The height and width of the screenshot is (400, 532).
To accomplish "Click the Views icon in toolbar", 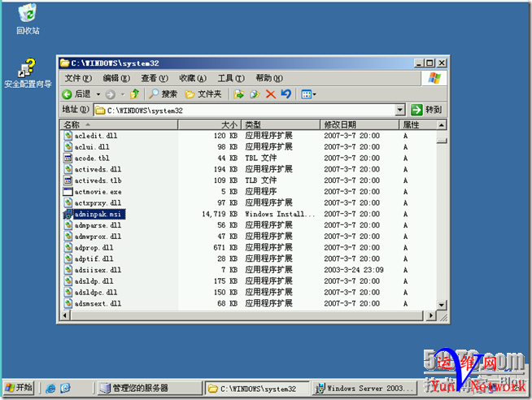I will (x=308, y=94).
